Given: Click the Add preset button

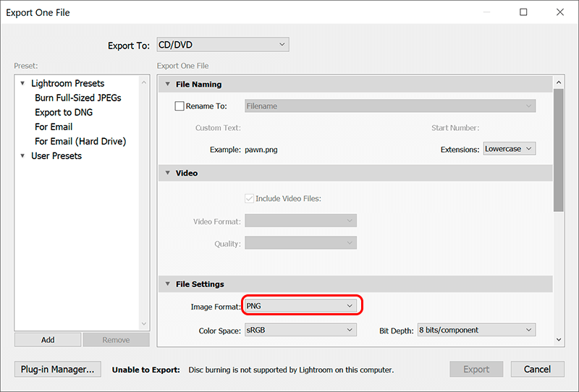Looking at the screenshot, I should [48, 340].
